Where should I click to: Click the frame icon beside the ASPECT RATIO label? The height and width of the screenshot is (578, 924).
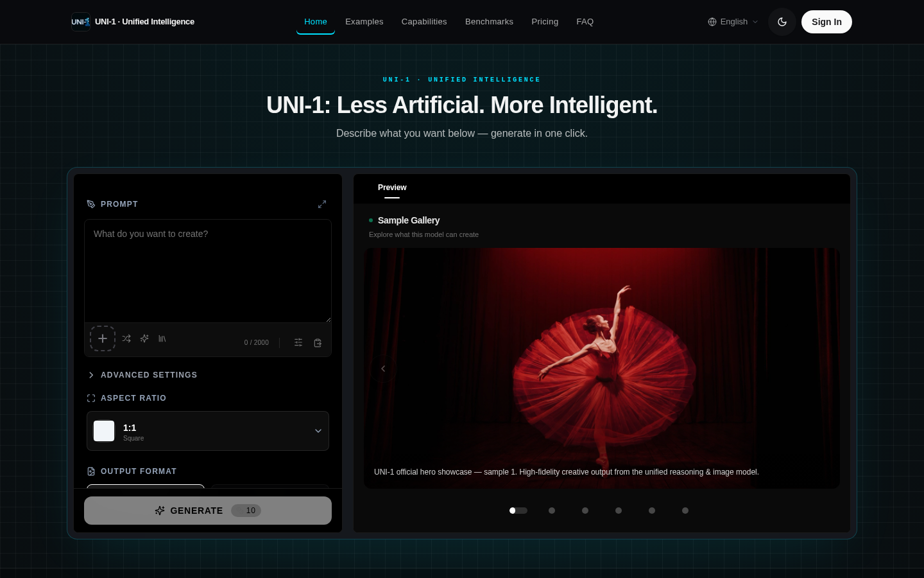[91, 398]
